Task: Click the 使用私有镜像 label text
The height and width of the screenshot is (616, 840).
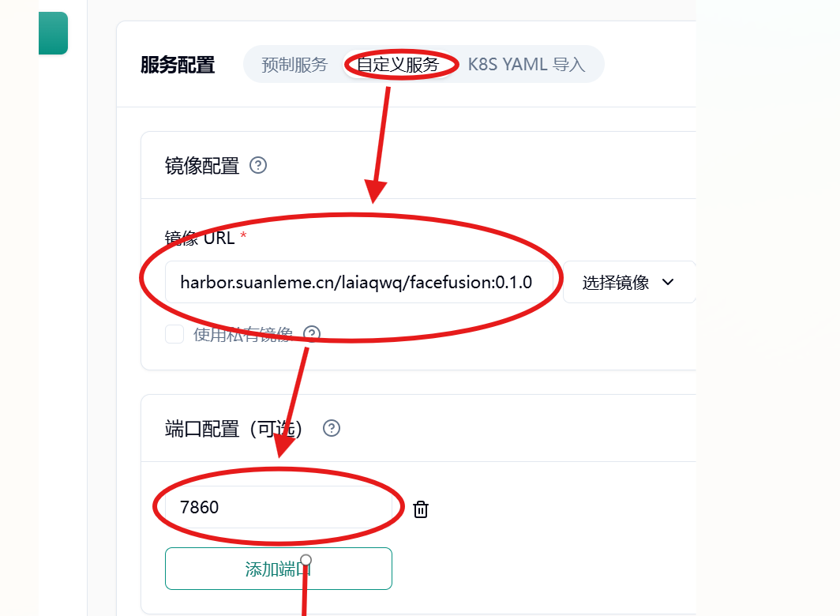Action: (243, 334)
